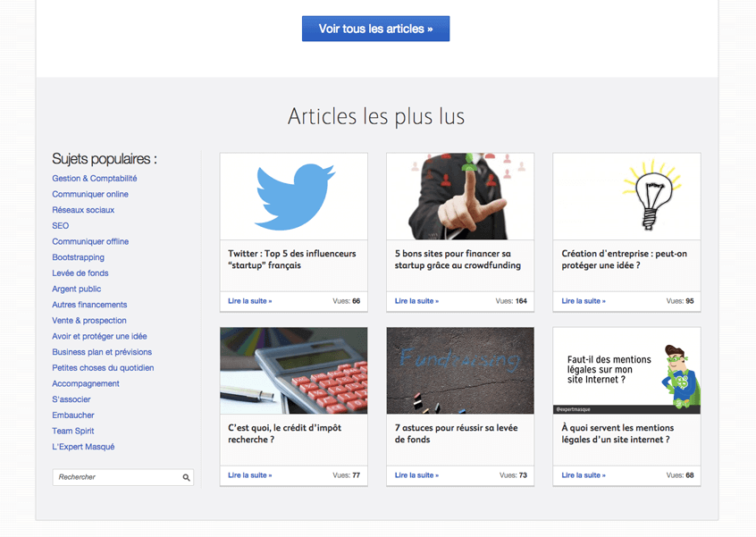The height and width of the screenshot is (537, 756).
Task: Open Business plan et prévisions topic
Action: 102,352
